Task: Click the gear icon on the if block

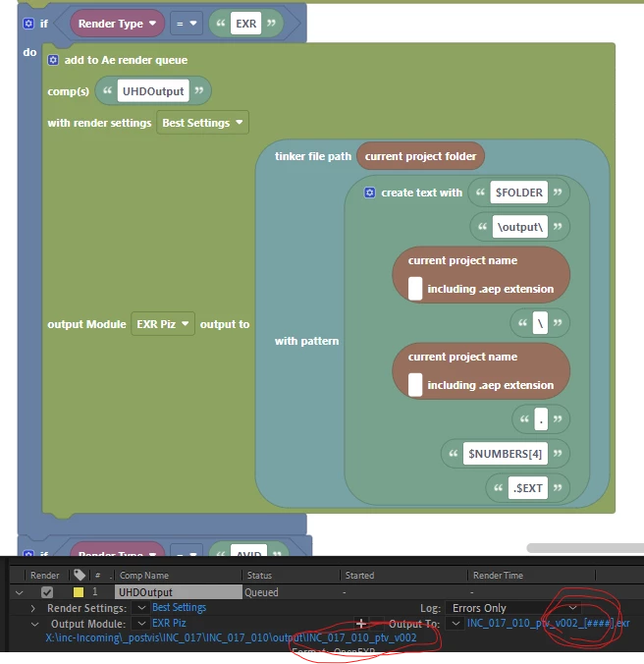Action: (28, 24)
